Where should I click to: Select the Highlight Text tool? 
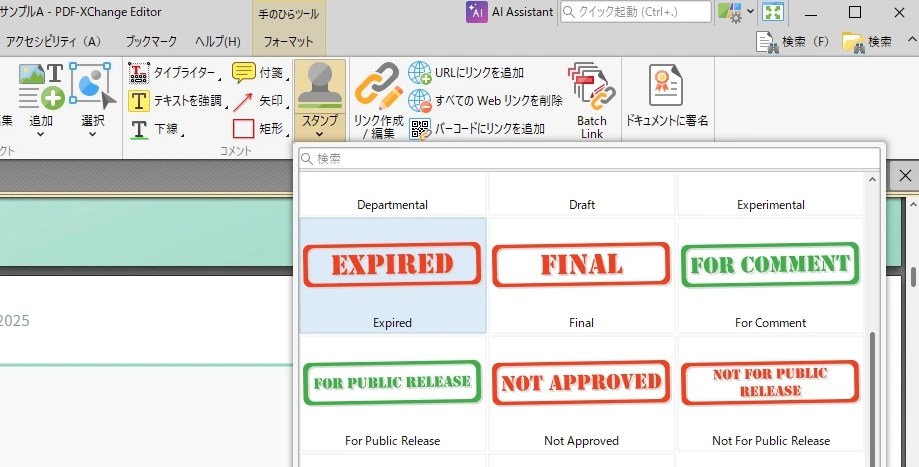click(178, 101)
